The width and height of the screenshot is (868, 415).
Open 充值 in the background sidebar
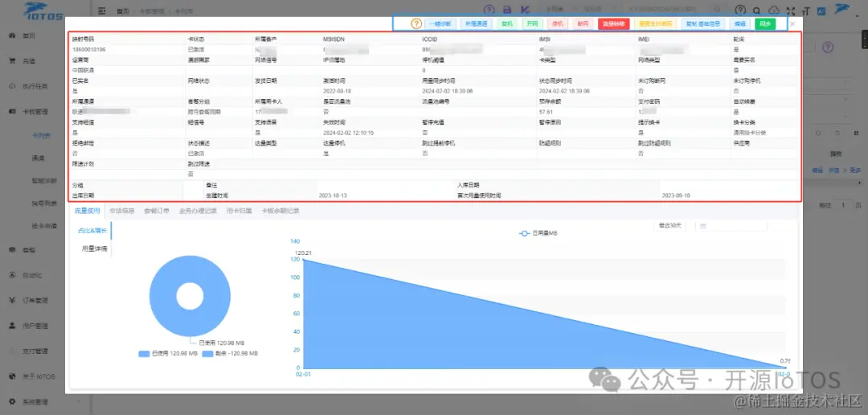(x=29, y=61)
